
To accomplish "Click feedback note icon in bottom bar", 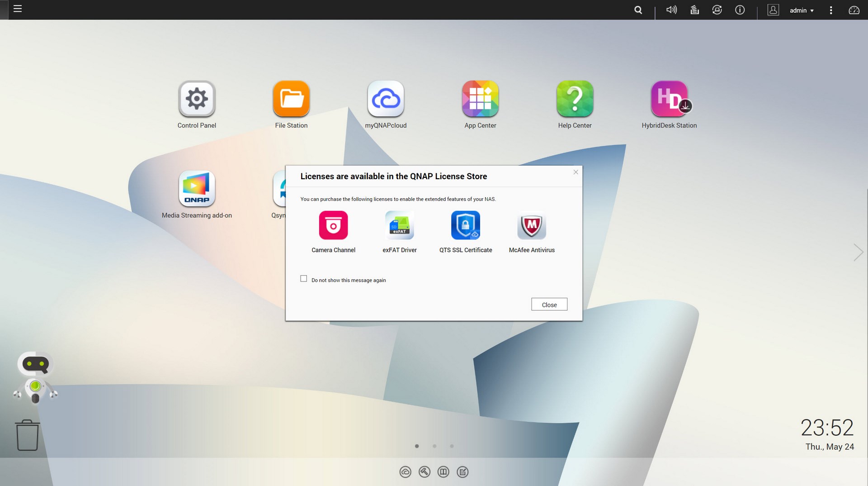I will [462, 472].
